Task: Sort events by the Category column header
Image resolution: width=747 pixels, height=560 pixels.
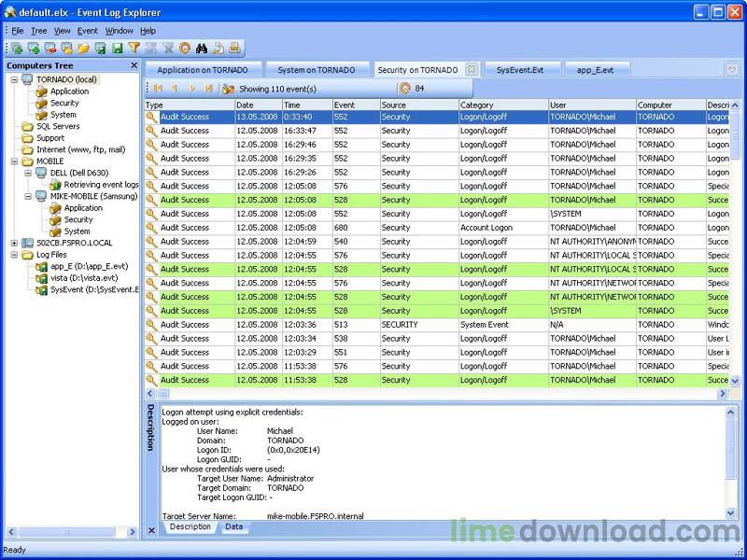Action: pos(501,105)
